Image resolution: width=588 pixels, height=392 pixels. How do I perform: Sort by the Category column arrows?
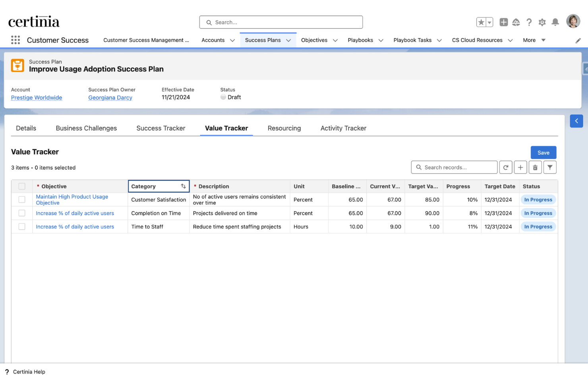183,186
